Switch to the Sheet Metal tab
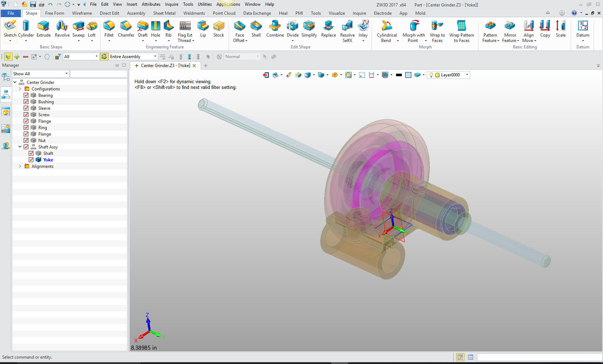603x364 pixels. (164, 13)
